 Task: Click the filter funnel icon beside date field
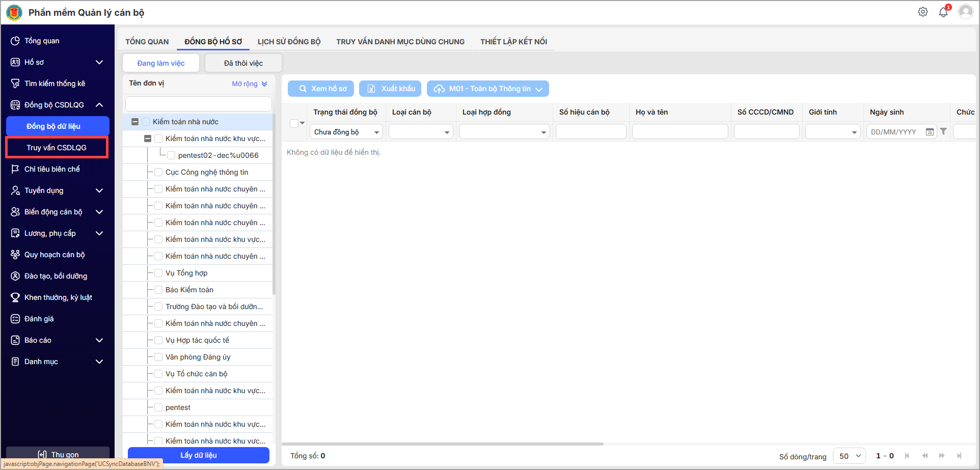pos(943,131)
